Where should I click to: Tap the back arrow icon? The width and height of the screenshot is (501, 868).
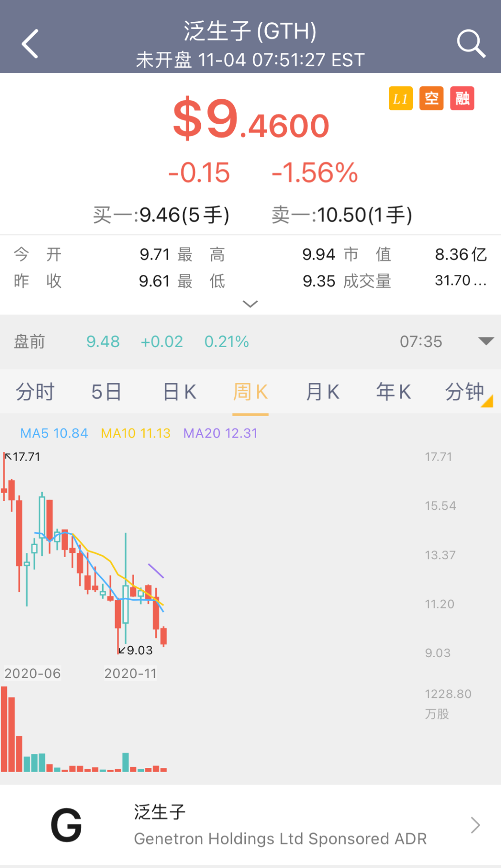point(30,44)
